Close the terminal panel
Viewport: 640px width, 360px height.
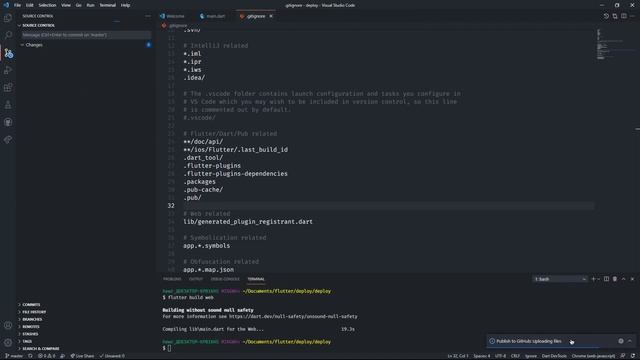(632, 279)
